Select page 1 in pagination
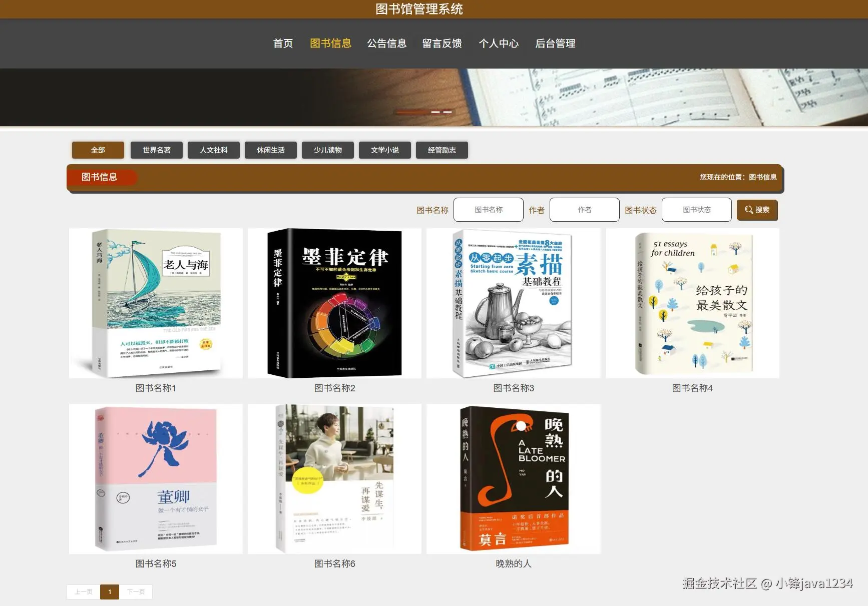This screenshot has height=606, width=868. [110, 592]
